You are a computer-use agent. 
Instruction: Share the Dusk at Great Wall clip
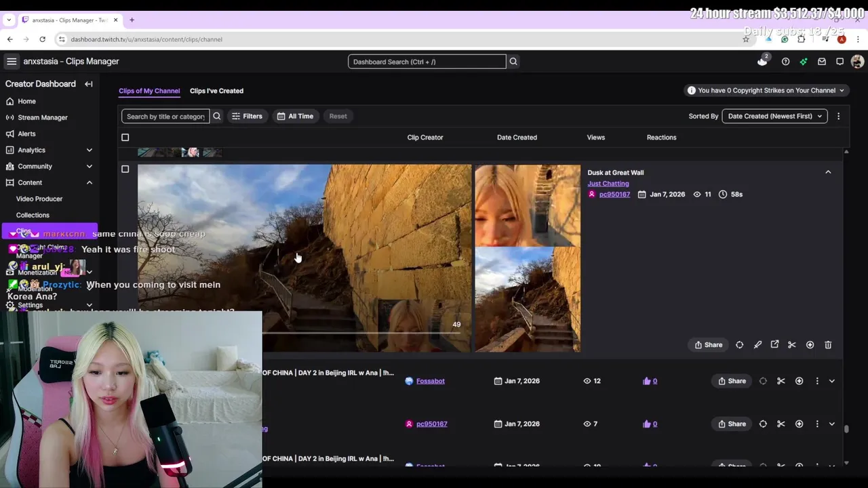pos(708,345)
